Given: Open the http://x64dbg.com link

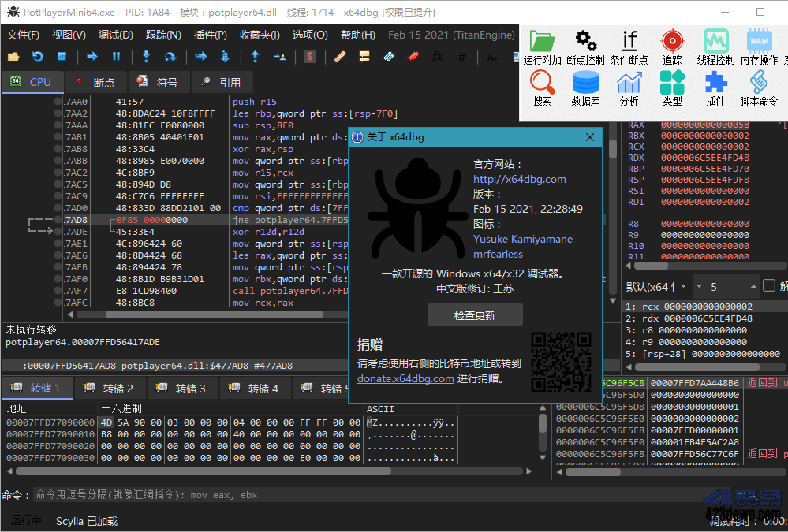Looking at the screenshot, I should [519, 179].
